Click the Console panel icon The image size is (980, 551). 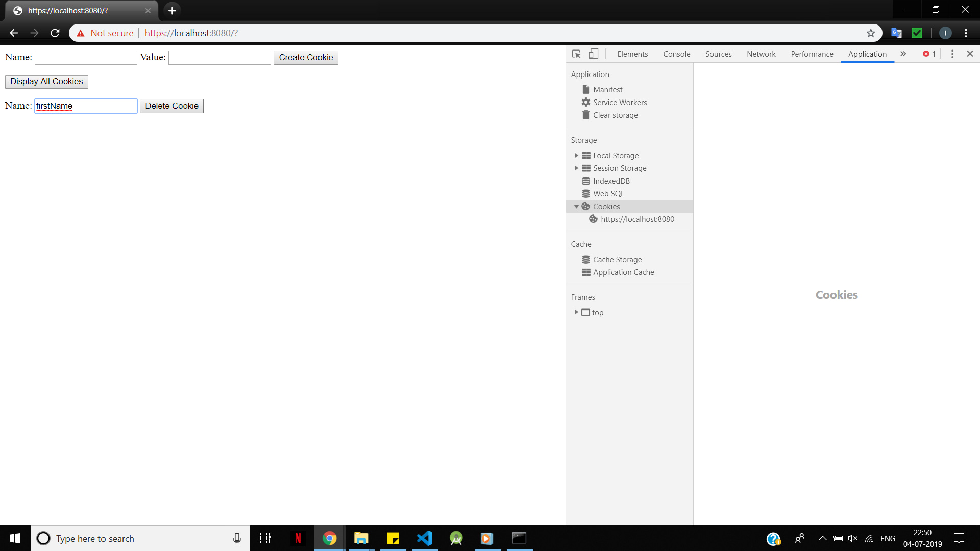(x=676, y=54)
